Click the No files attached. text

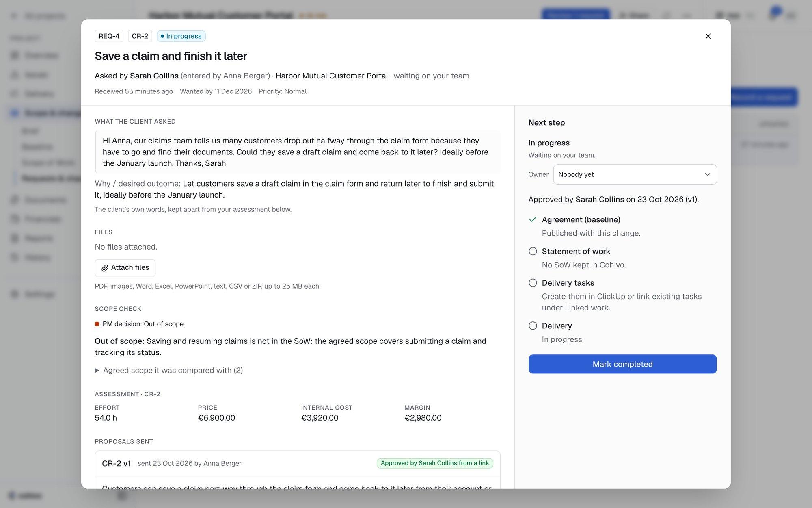[126, 247]
